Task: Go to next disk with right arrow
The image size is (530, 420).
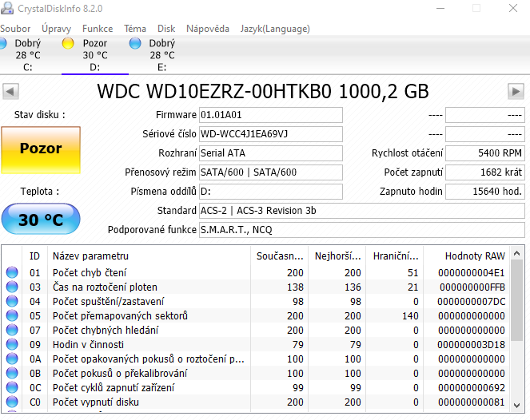Action: tap(516, 92)
